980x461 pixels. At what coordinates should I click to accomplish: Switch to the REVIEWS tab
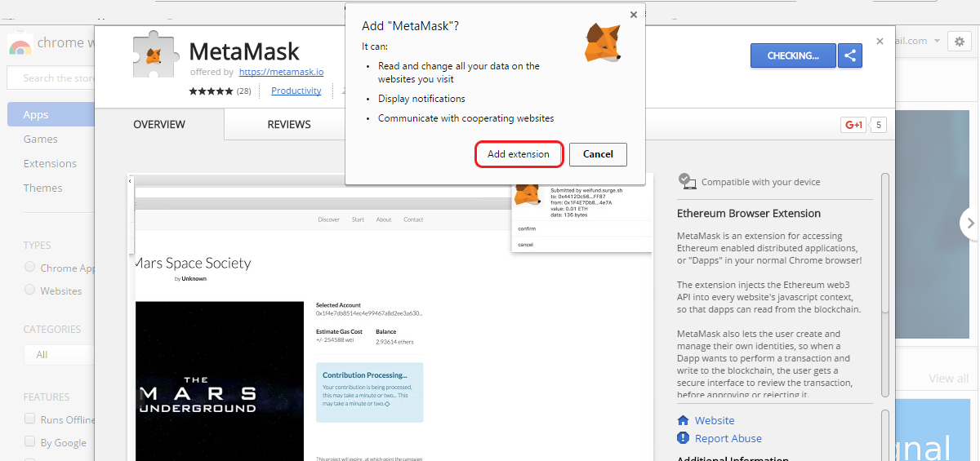289,124
